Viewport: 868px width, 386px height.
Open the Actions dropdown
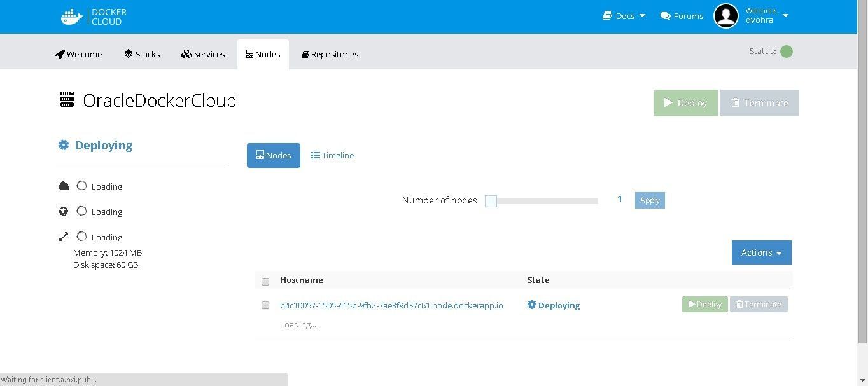point(761,252)
